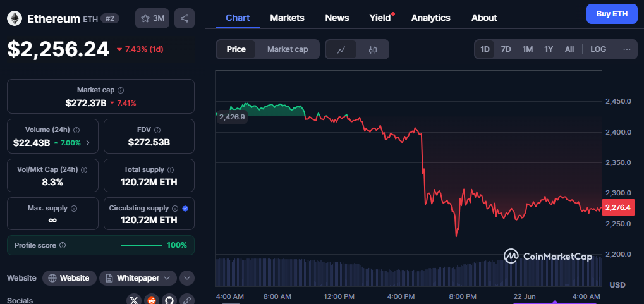Show Vol/Mkt Cap info icon
The height and width of the screenshot is (304, 644).
pos(84,169)
